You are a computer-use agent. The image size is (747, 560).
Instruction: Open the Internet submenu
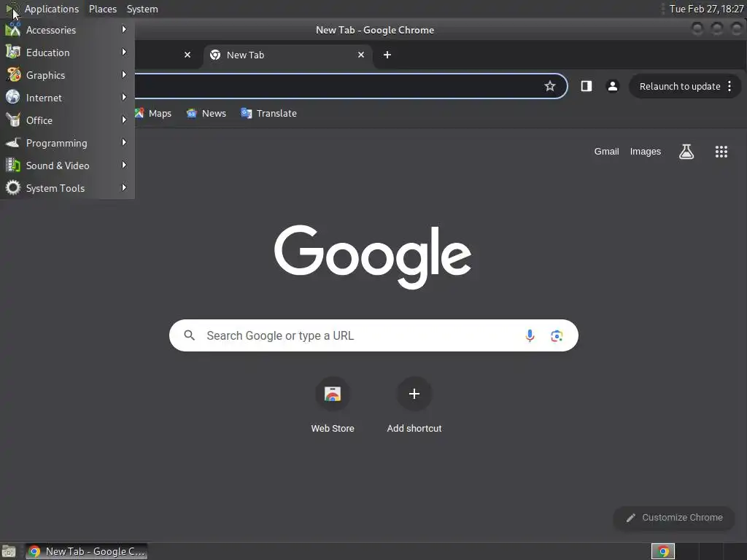tap(67, 98)
